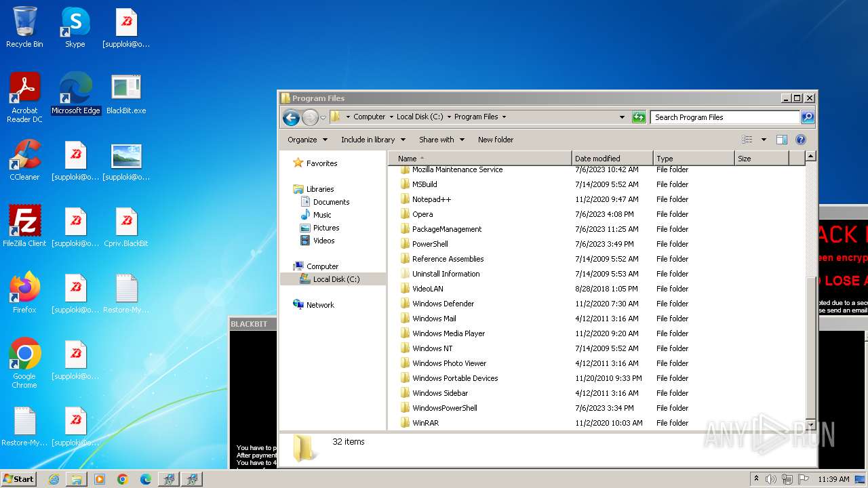This screenshot has height=488, width=868.
Task: Open the view options dropdown arrow
Action: click(764, 140)
